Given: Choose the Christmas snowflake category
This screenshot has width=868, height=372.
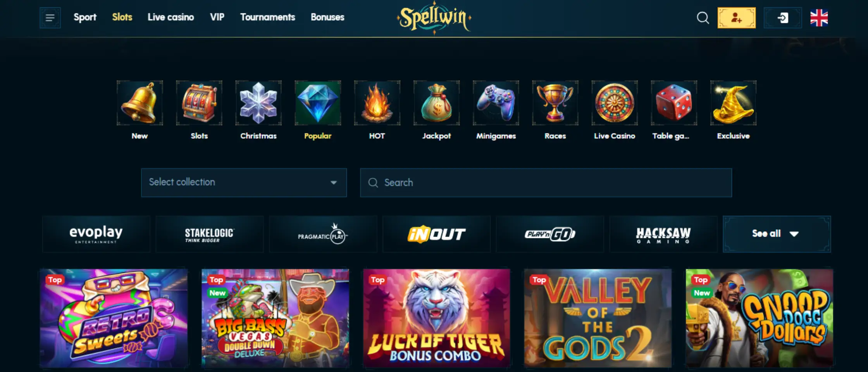Looking at the screenshot, I should coord(258,103).
